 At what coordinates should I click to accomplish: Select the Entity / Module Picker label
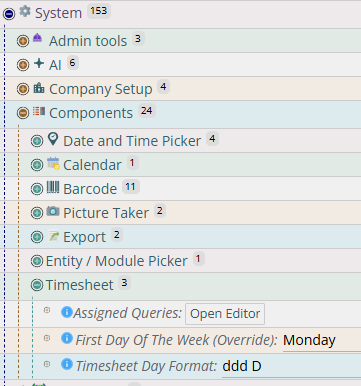tap(116, 261)
